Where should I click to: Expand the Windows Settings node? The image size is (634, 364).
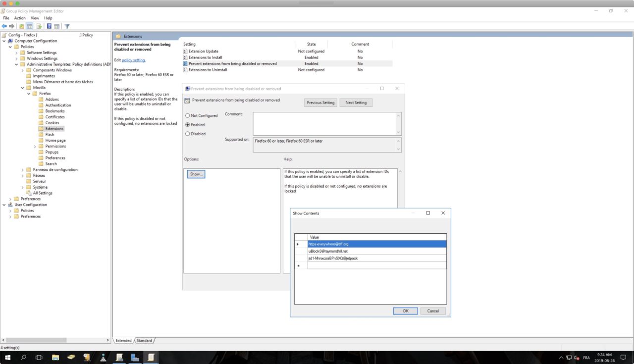[16, 58]
